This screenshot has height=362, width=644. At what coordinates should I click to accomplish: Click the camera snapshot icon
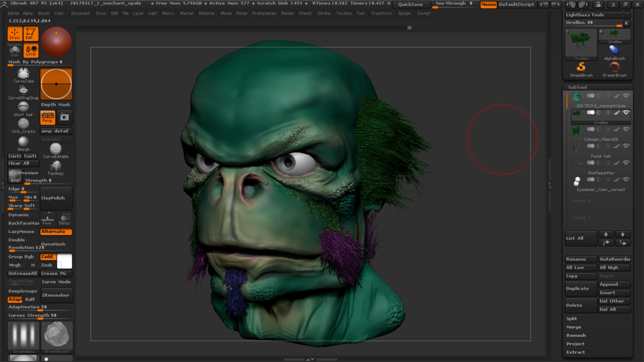coord(64,117)
